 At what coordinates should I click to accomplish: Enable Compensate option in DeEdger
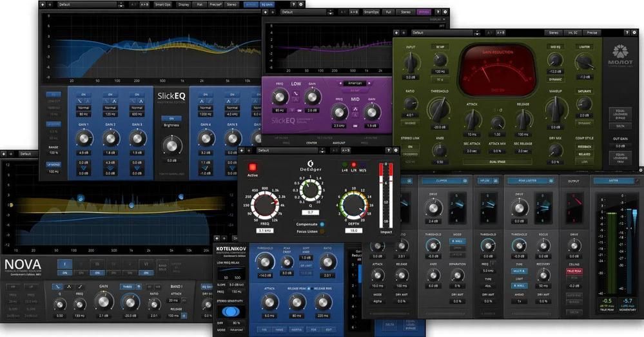pyautogui.click(x=322, y=224)
